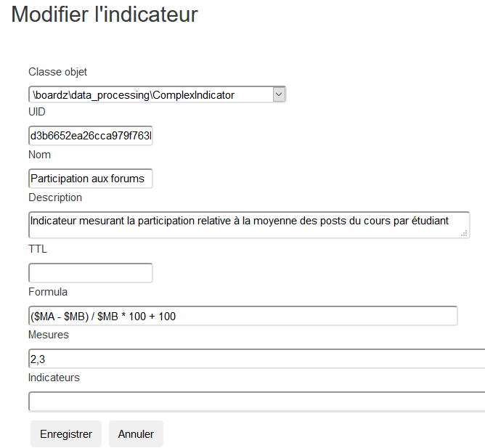Click the "Classe objet" label
This screenshot has width=485, height=448.
(x=58, y=72)
